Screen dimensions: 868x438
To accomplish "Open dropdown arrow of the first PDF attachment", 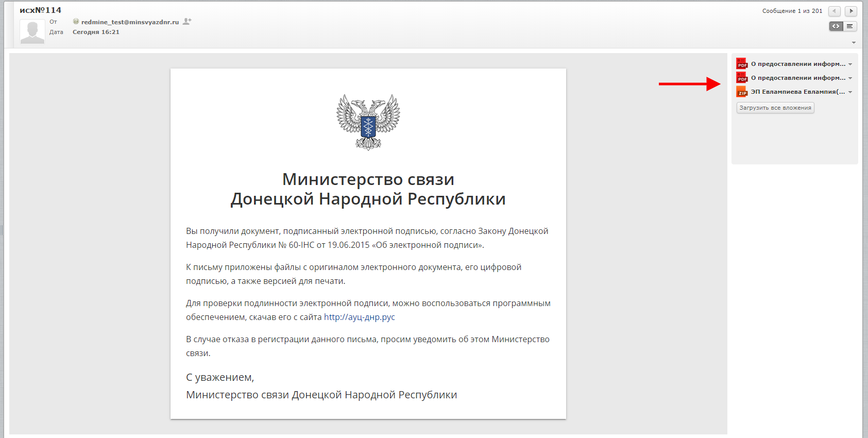I will click(x=850, y=64).
